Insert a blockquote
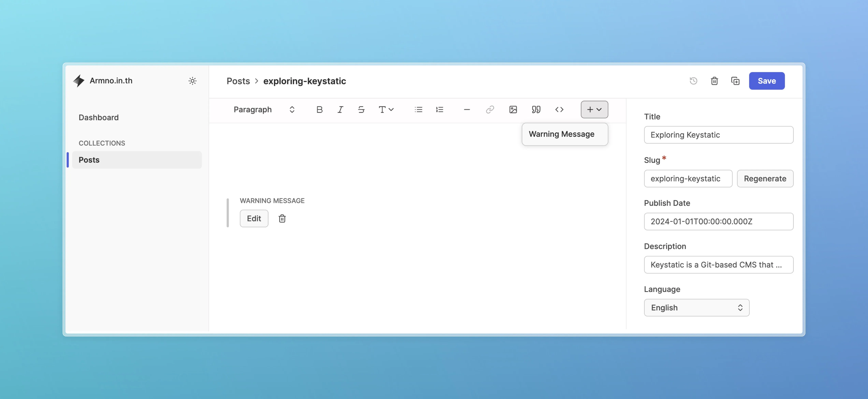This screenshot has height=399, width=868. coord(536,109)
